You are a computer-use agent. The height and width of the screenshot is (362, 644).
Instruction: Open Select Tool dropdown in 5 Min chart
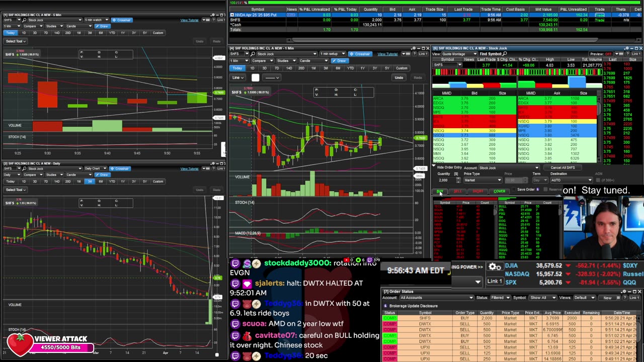[15, 41]
